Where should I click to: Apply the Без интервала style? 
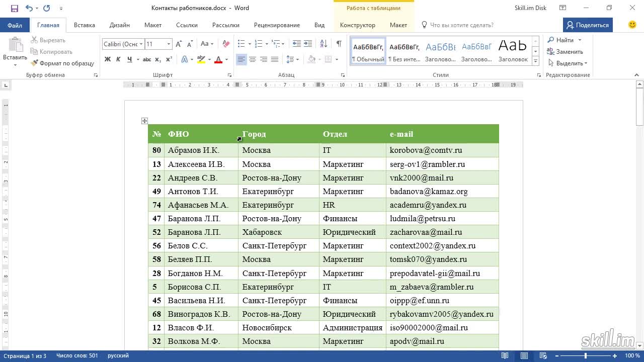(x=405, y=51)
